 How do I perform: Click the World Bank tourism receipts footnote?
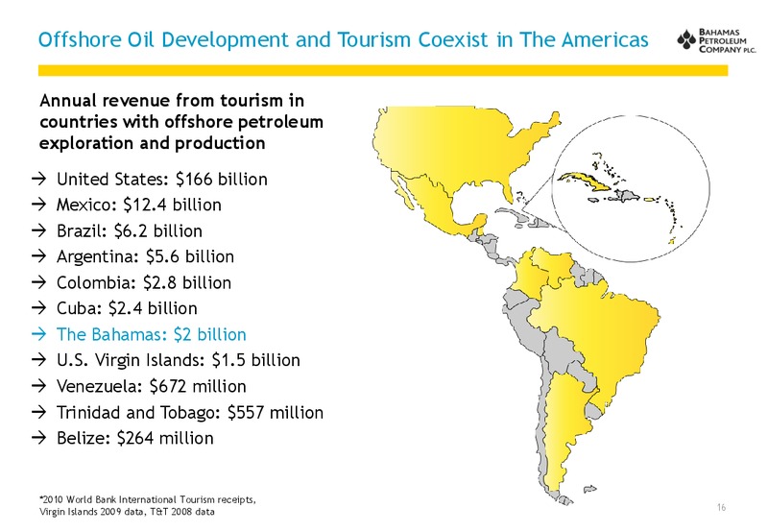coord(147,505)
